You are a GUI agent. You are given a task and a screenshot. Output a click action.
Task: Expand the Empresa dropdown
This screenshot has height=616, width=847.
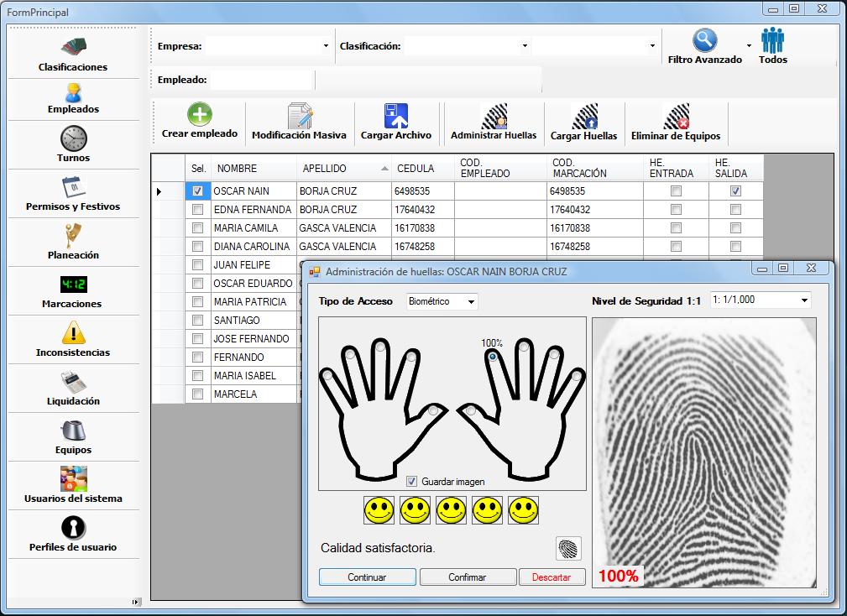tap(326, 46)
